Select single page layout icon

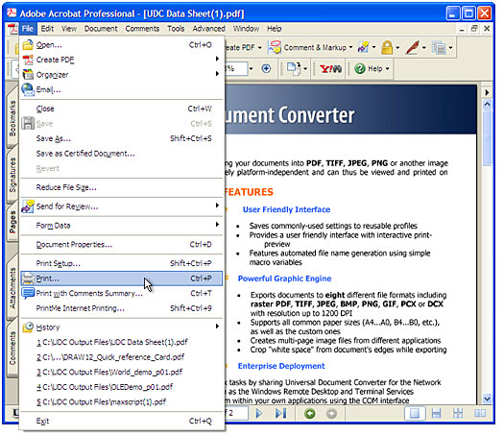coord(415,413)
